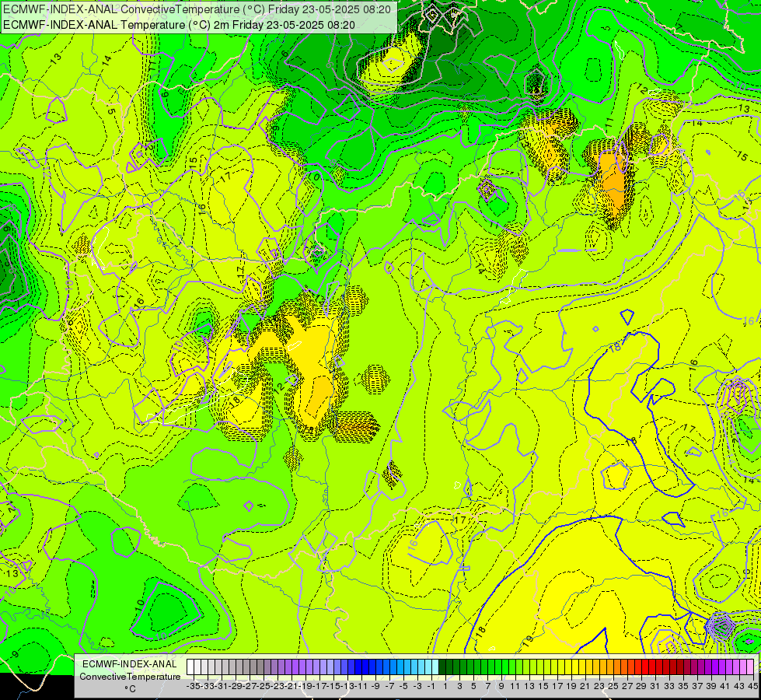Click the '-19' legend scale label
The height and width of the screenshot is (700, 761).
(305, 687)
